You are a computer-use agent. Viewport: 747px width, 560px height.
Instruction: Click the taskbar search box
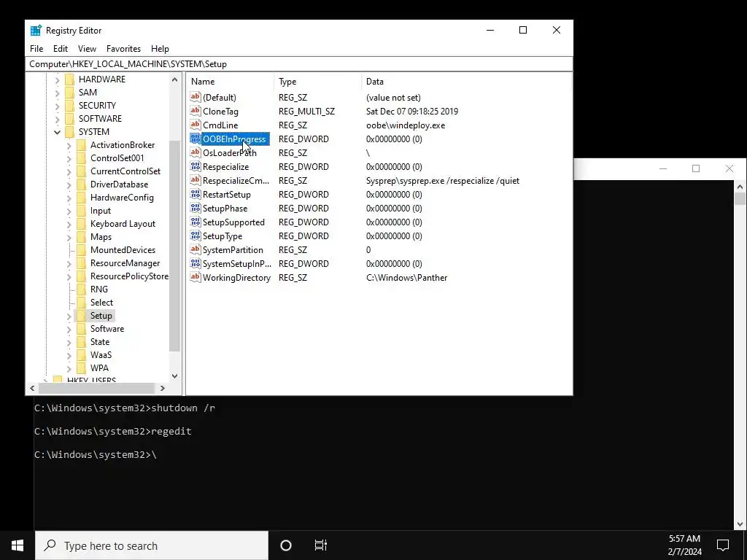tap(152, 545)
